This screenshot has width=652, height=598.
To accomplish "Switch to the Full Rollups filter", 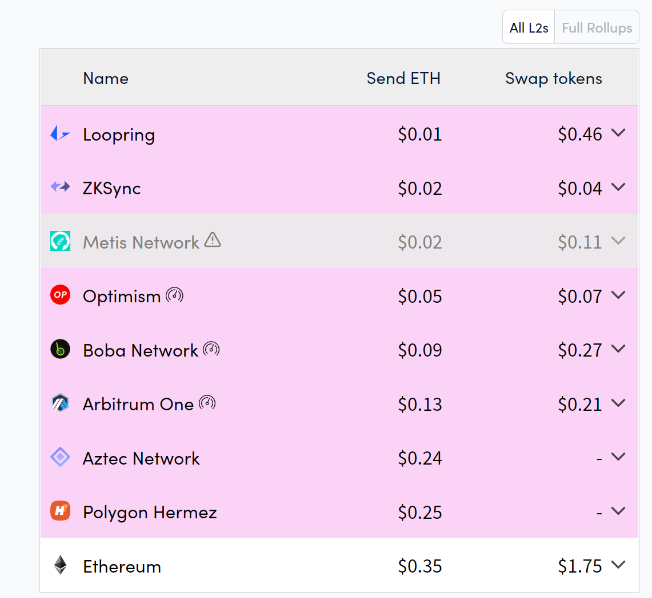I will tap(597, 28).
